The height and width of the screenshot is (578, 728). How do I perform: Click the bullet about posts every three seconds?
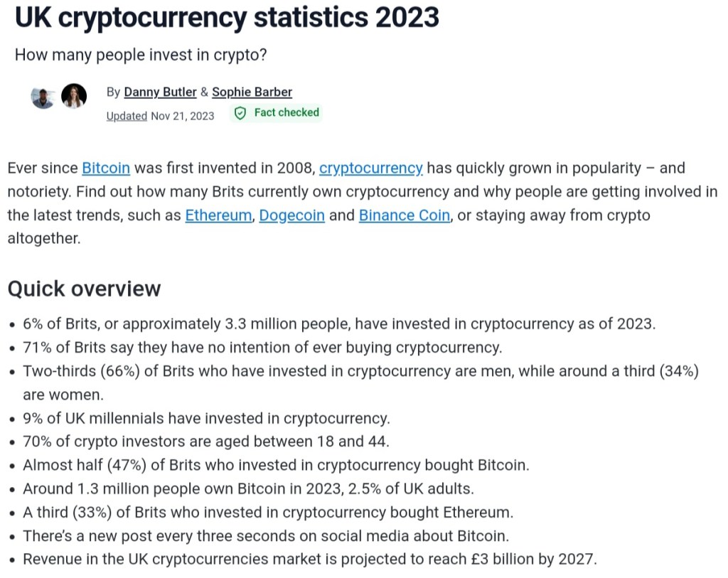click(x=266, y=535)
